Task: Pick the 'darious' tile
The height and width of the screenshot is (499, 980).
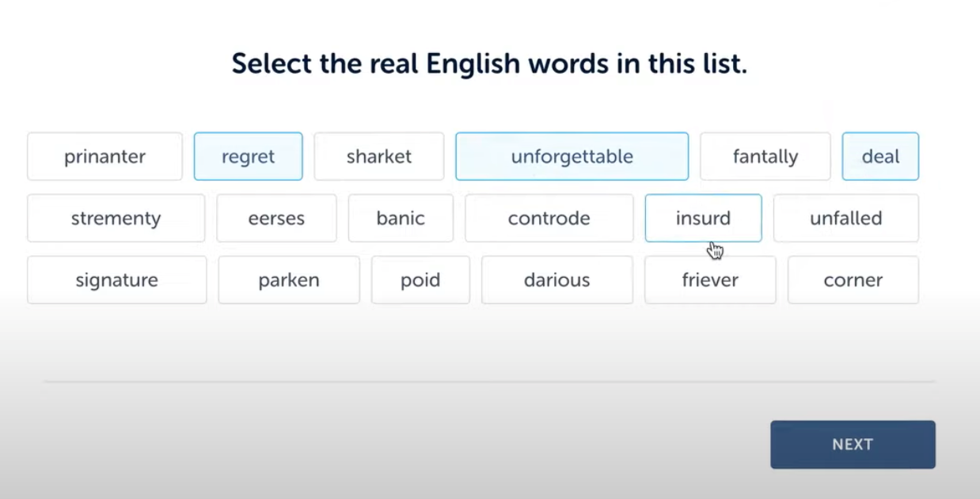Action: tap(556, 280)
